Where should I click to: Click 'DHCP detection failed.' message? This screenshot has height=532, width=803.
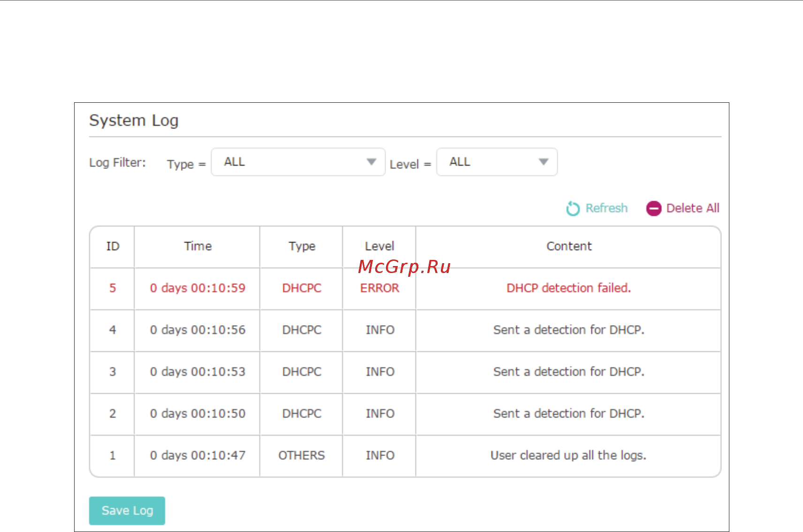(x=568, y=288)
